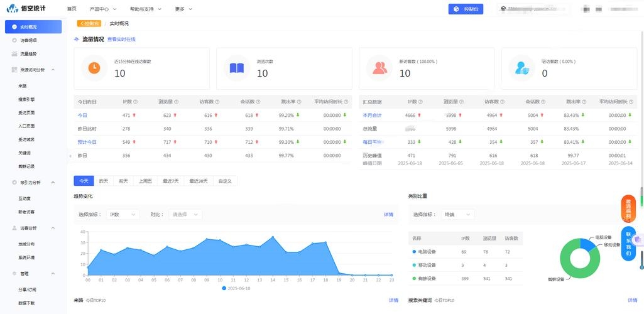Screen dimensions: 644x314
Task: Click the 悟空统计 logo in the header
Action: tap(23, 9)
